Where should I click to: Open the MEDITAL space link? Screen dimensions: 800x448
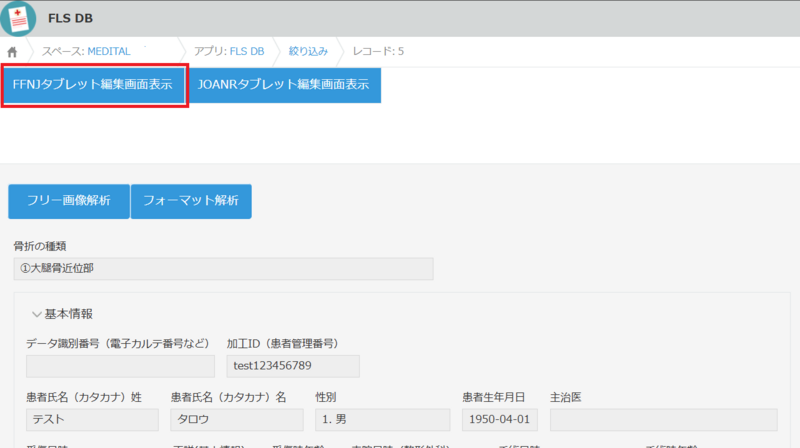109,52
